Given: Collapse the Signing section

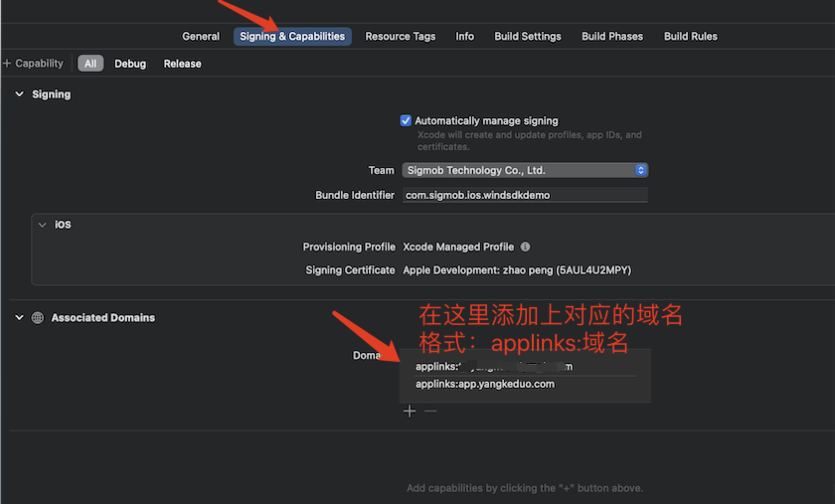Looking at the screenshot, I should 19,94.
